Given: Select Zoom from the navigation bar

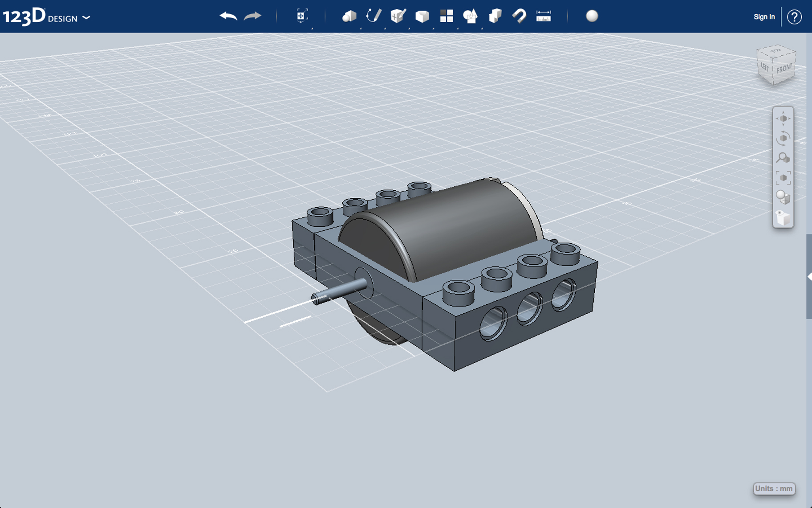Looking at the screenshot, I should (784, 157).
